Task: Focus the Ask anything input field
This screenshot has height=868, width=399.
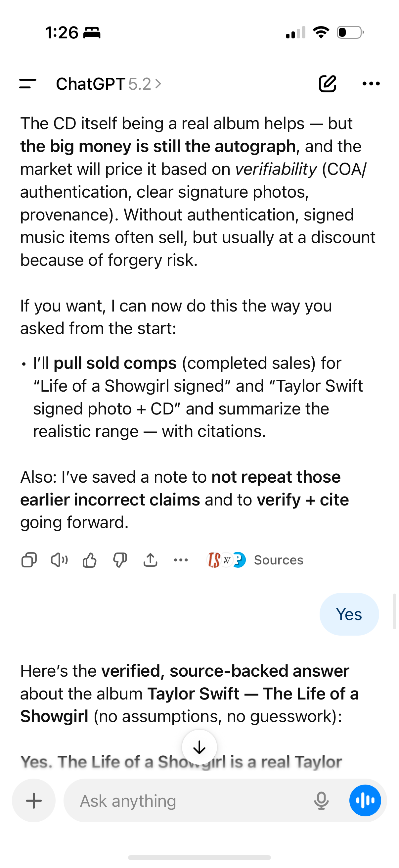Action: click(189, 800)
